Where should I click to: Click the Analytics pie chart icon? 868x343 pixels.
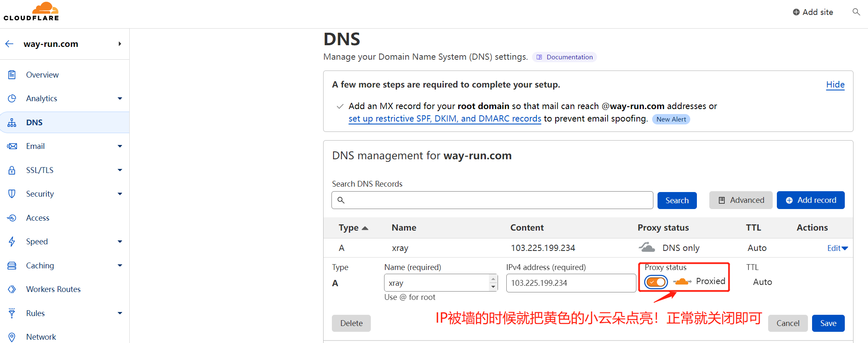tap(12, 98)
